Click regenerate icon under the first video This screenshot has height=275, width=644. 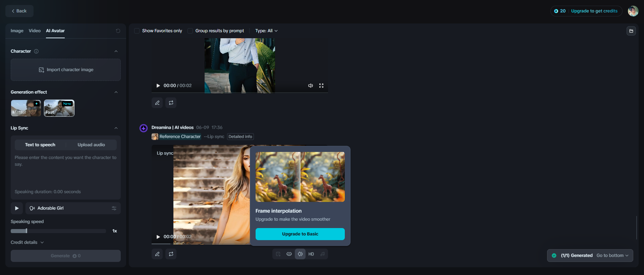pos(171,103)
